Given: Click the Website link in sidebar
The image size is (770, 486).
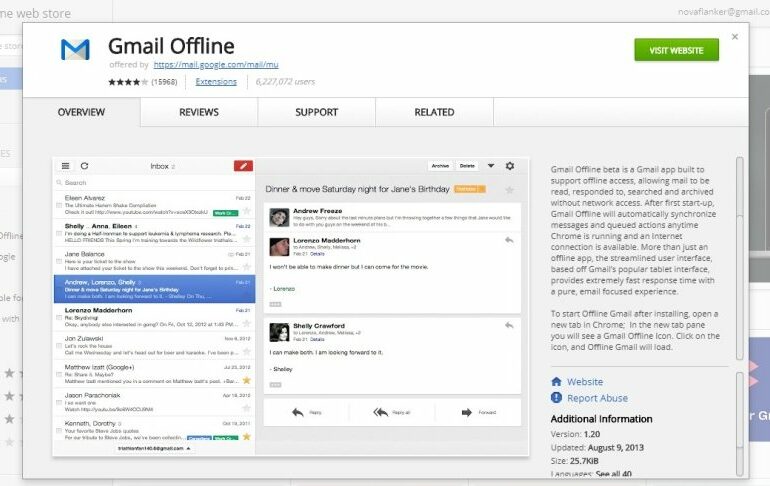Looking at the screenshot, I should pos(585,381).
